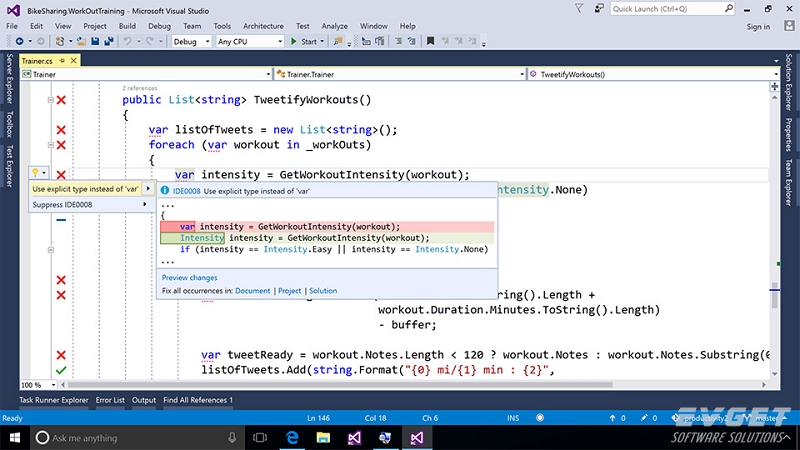Screen dimensions: 800x450
Task: Open the Suppress IDE0008 submenu
Action: click(x=91, y=205)
